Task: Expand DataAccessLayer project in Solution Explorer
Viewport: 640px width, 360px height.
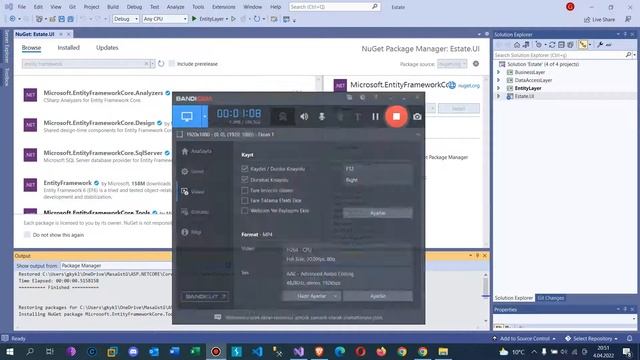Action: coord(499,80)
